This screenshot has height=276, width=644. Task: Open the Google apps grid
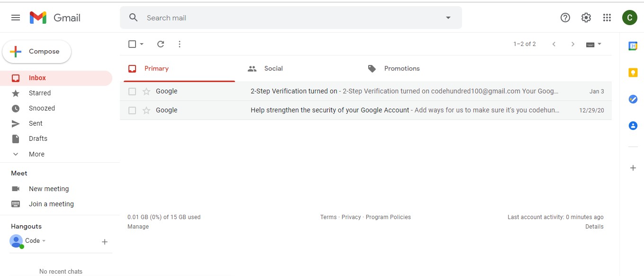tap(607, 18)
